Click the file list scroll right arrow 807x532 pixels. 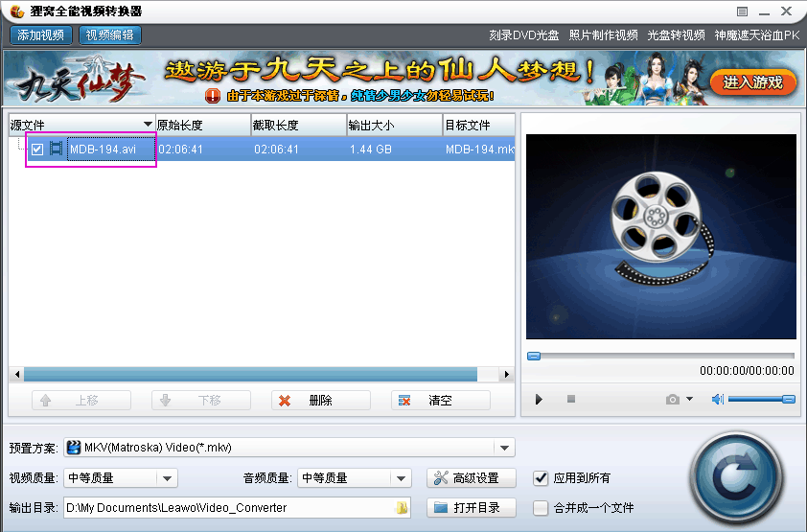[507, 374]
